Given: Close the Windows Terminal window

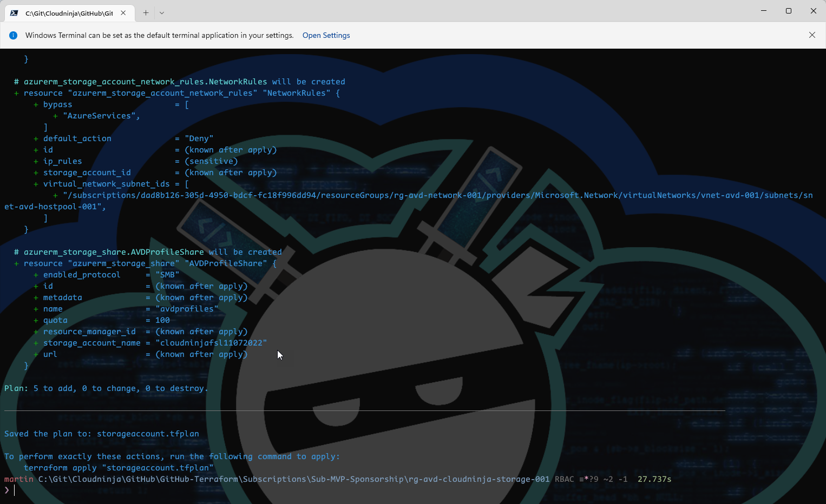Looking at the screenshot, I should pyautogui.click(x=814, y=11).
